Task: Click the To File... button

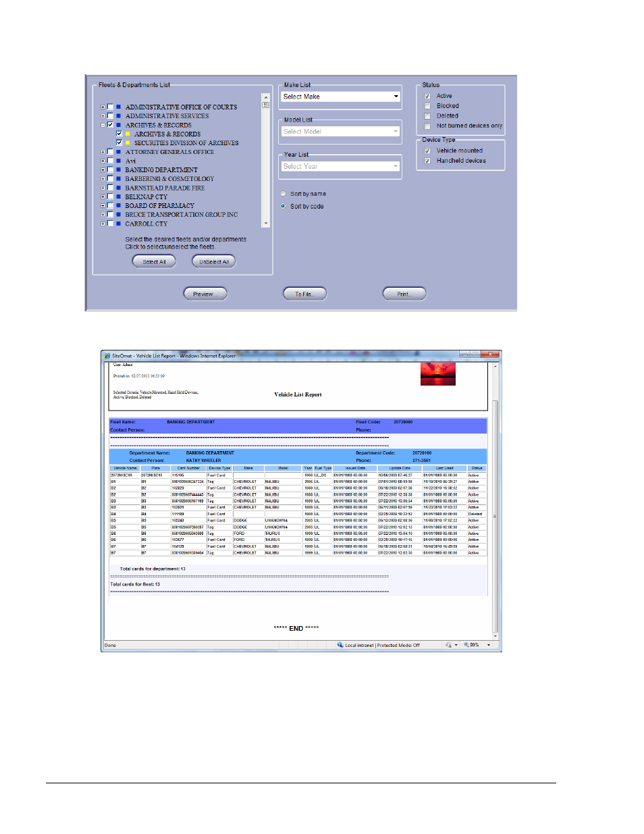Action: point(304,294)
